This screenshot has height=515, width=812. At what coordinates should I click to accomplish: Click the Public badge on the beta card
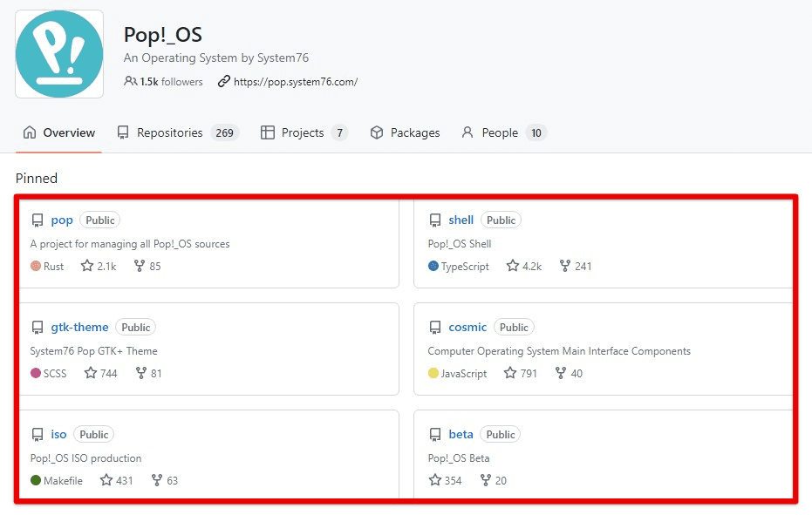(x=501, y=434)
